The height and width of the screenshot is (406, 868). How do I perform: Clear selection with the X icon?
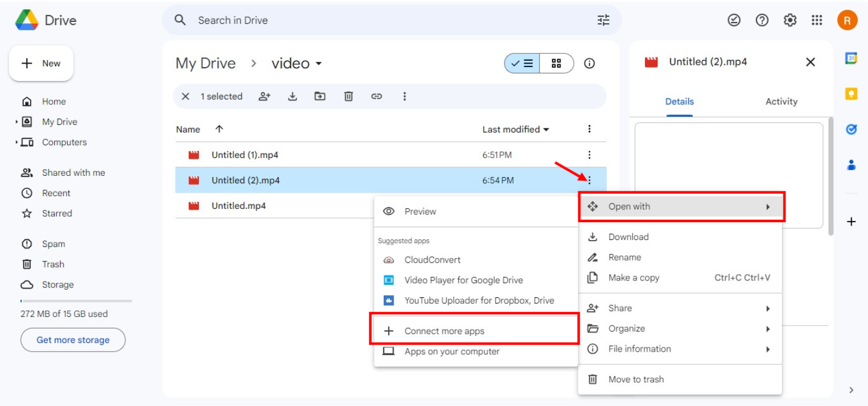coord(186,97)
